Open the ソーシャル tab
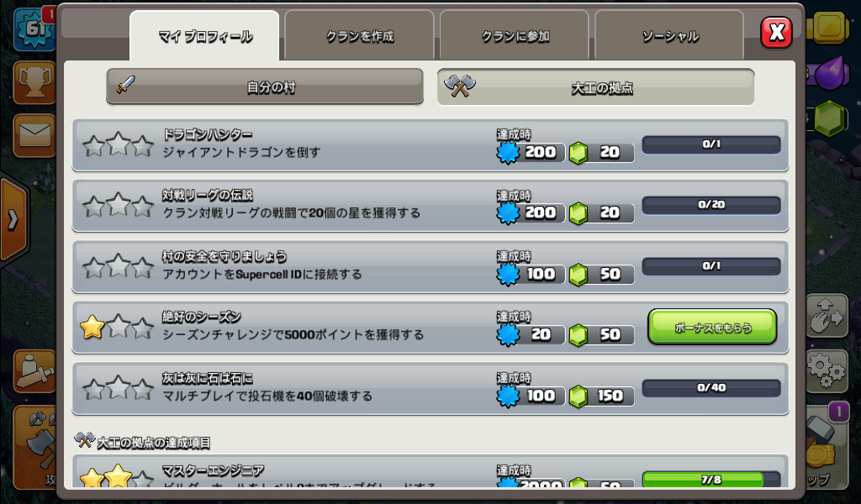 (669, 36)
